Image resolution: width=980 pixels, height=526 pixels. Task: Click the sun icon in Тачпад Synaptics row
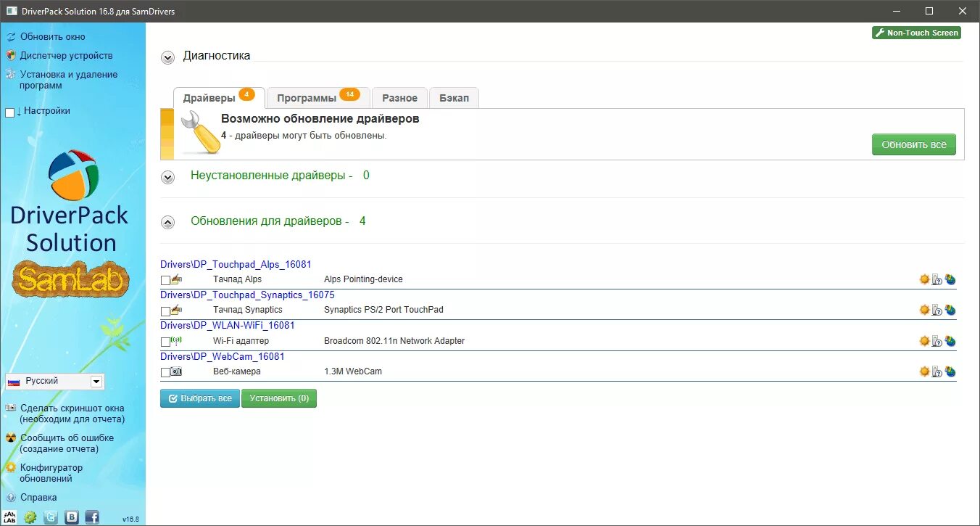tap(924, 310)
